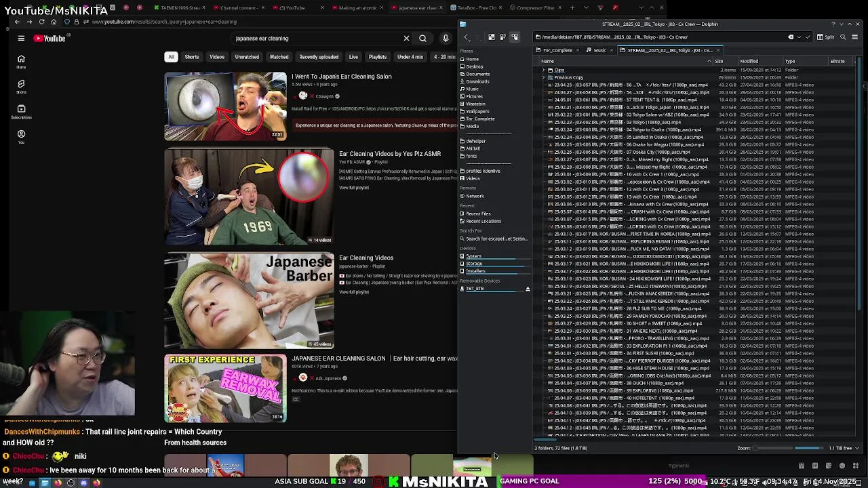Open the Wastebin place in Dolphin
Viewport: 868px width, 488px height.
pos(475,104)
